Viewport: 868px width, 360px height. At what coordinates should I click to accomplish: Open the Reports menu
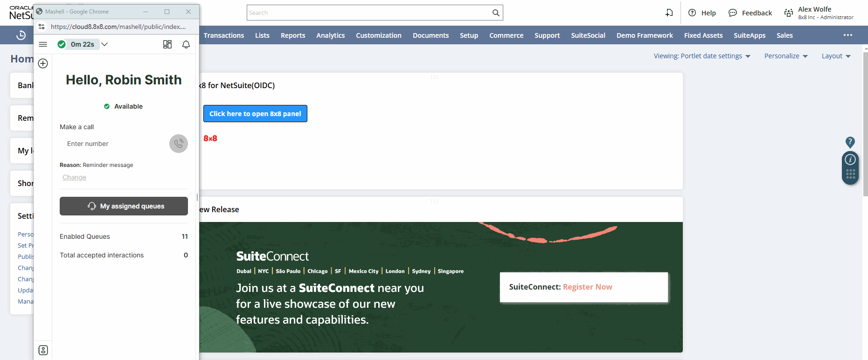293,35
